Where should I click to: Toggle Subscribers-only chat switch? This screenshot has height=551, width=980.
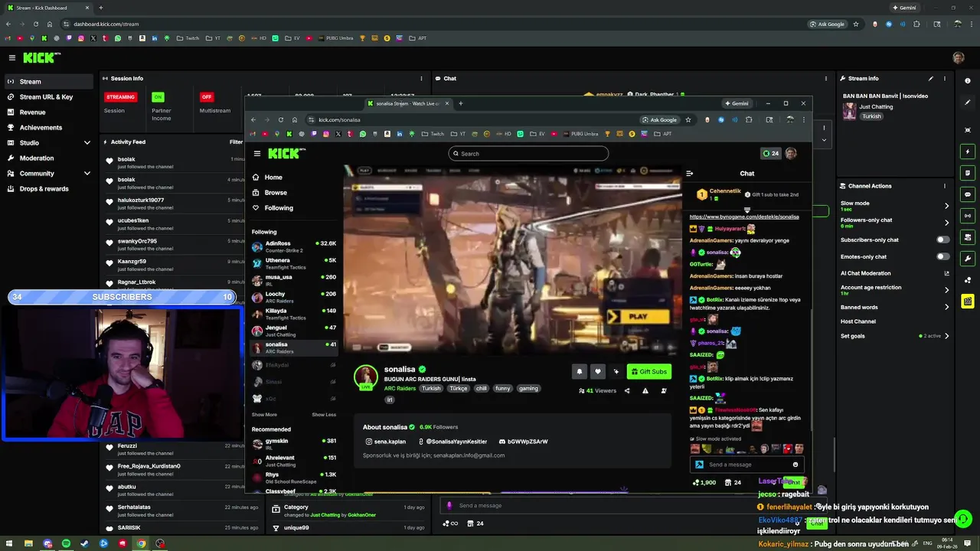[943, 240]
